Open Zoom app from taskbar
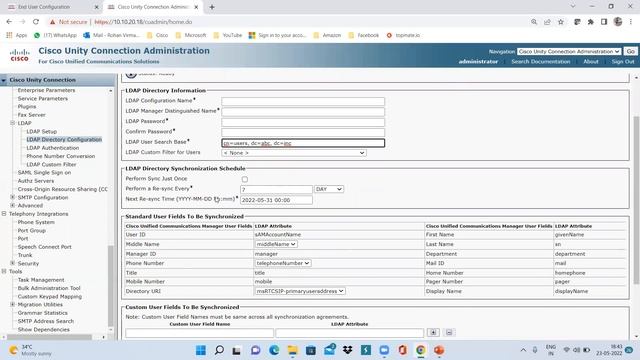640x360 pixels. point(384,350)
